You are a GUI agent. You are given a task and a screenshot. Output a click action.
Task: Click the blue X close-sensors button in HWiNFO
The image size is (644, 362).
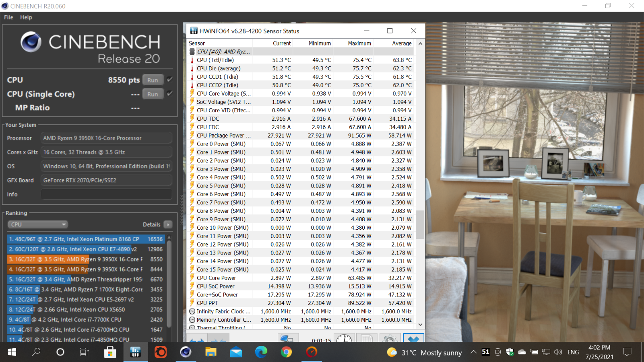[x=413, y=338]
